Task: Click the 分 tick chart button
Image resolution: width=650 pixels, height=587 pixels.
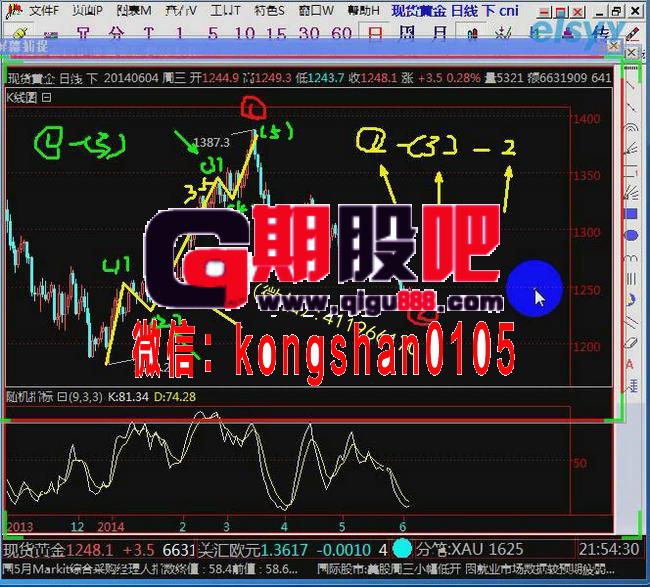Action: click(x=116, y=33)
